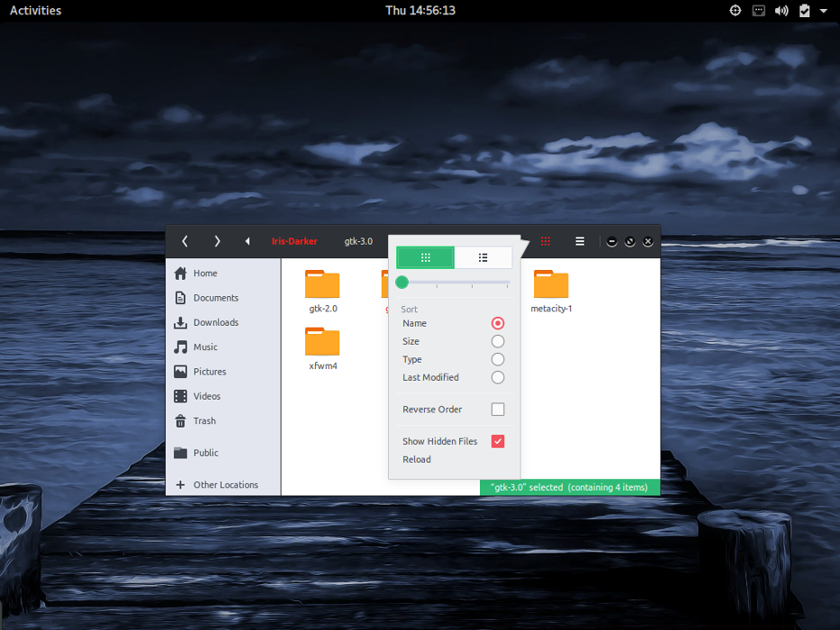Click the crosshair tray icon in top bar
Image resolution: width=840 pixels, height=630 pixels.
click(735, 10)
